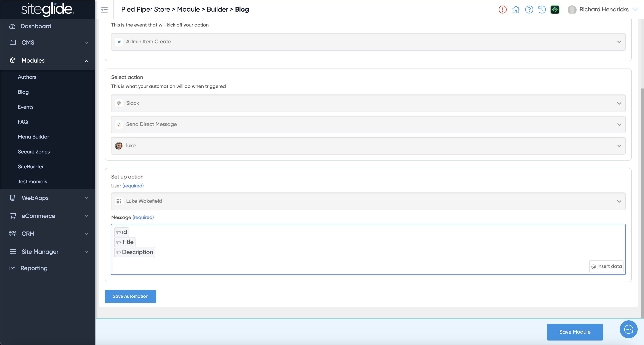Click the green Siteglide badge icon
The width and height of the screenshot is (644, 345).
tap(555, 10)
